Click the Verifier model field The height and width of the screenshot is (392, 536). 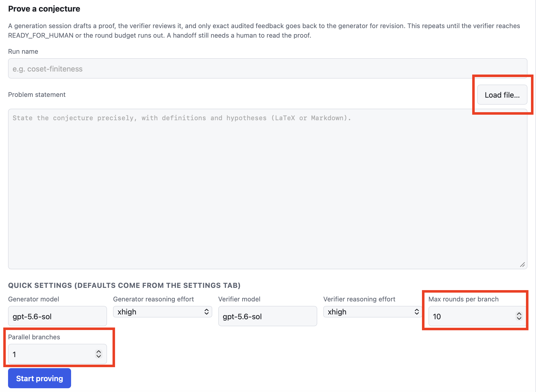point(267,316)
